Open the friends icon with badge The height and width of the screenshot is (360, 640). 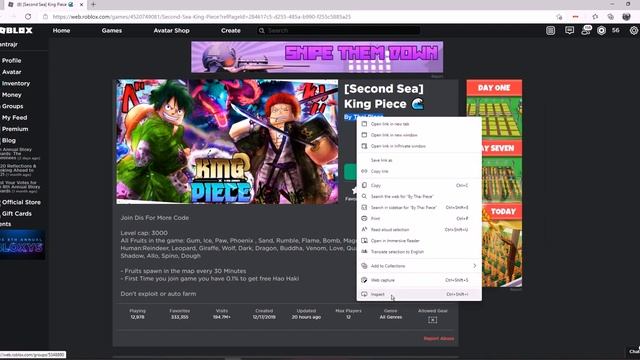(587, 30)
